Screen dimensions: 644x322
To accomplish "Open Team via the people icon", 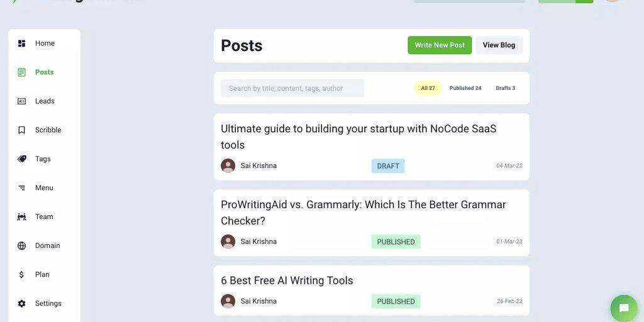I will click(22, 217).
